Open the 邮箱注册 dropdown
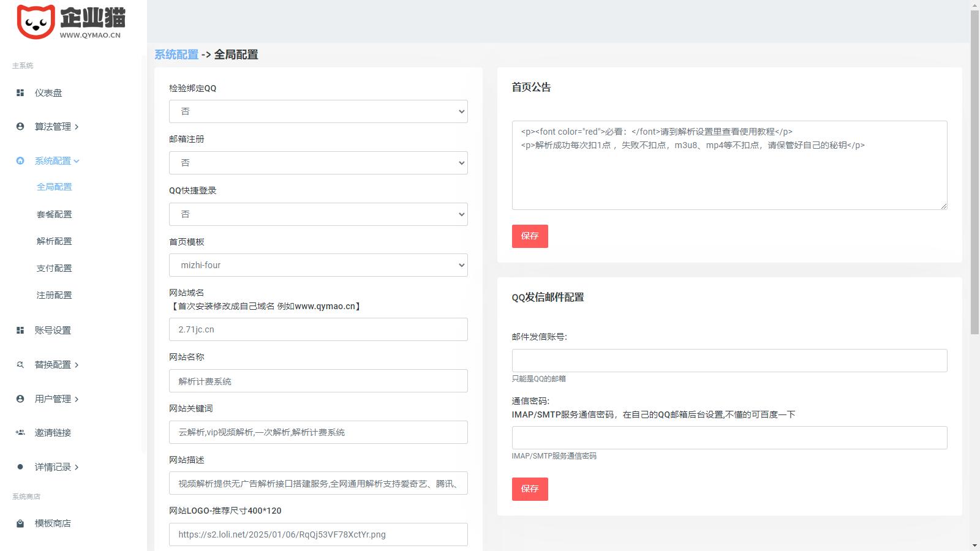This screenshot has height=551, width=980. click(x=318, y=163)
